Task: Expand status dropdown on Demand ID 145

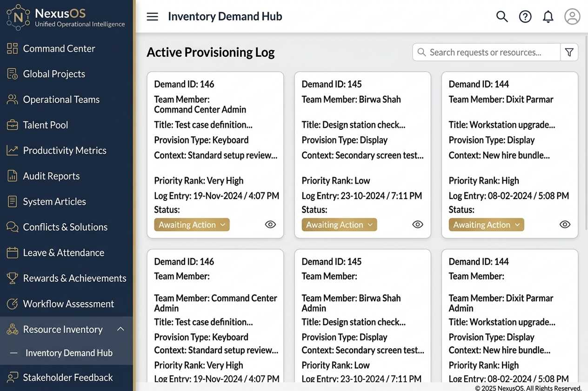Action: click(x=339, y=225)
